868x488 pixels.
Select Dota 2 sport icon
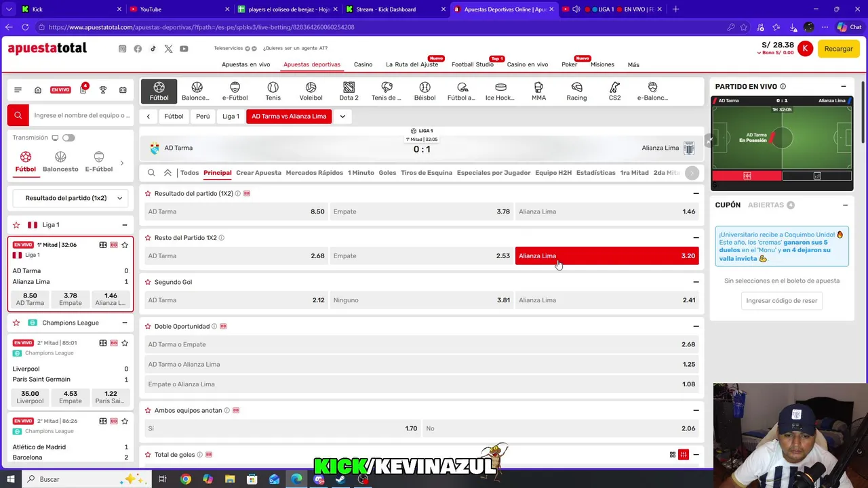tap(349, 91)
